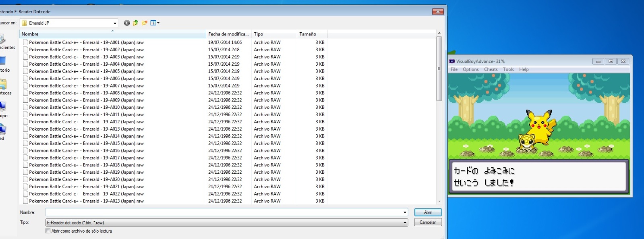Select file icon for 19-A005 (Japan).raw
This screenshot has height=239, width=644.
point(25,71)
